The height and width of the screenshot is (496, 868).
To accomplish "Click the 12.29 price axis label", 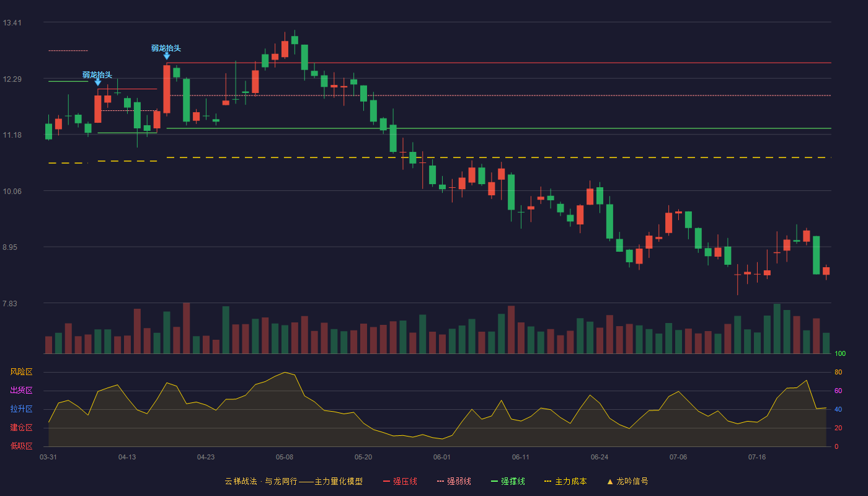I will coord(12,79).
